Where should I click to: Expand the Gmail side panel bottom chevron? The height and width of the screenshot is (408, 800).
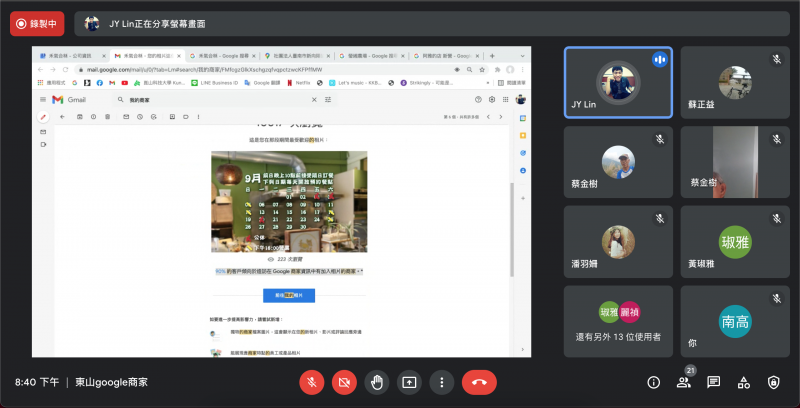[522, 349]
